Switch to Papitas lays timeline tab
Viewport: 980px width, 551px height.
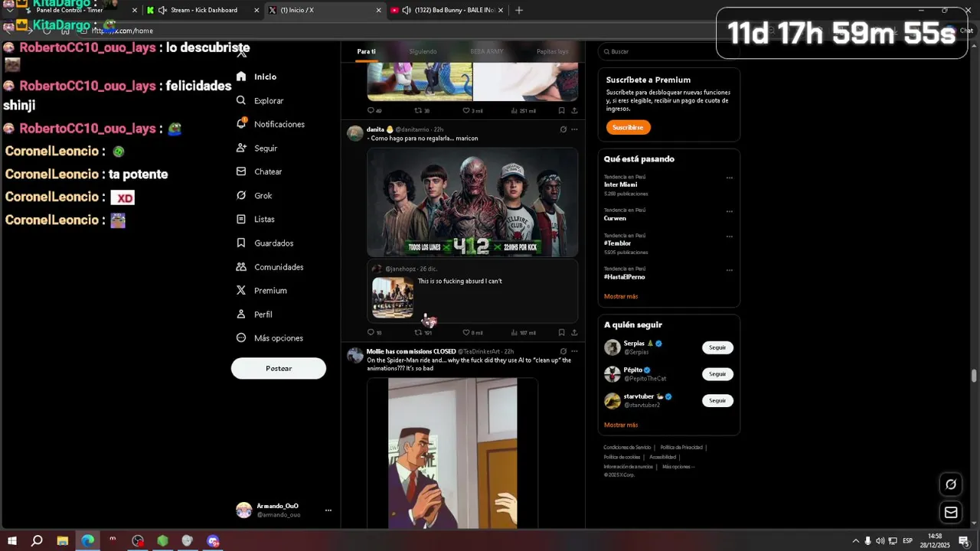[552, 51]
